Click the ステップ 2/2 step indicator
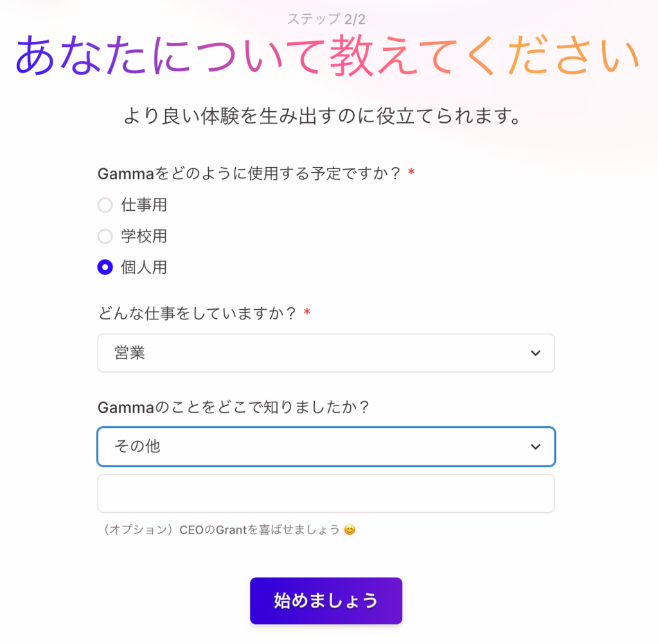The width and height of the screenshot is (658, 644). [326, 19]
